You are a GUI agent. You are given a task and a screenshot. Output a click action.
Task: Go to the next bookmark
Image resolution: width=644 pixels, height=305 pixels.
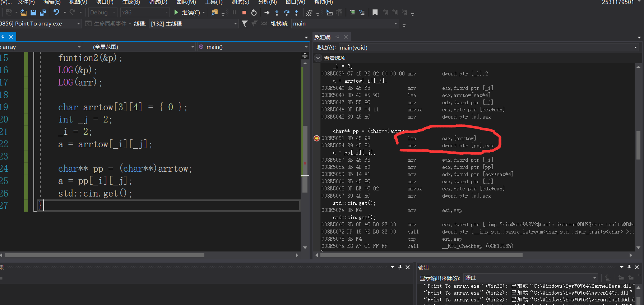tap(395, 13)
